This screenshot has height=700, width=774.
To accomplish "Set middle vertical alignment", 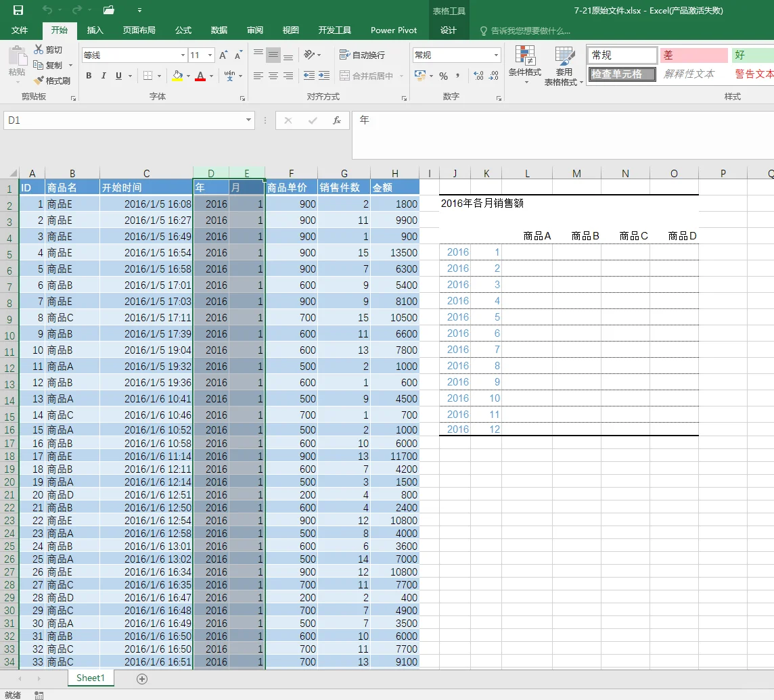I will click(273, 55).
